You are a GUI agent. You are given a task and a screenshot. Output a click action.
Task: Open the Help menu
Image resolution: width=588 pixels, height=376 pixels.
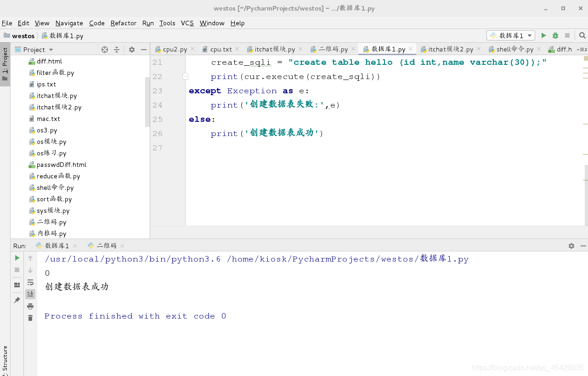237,23
